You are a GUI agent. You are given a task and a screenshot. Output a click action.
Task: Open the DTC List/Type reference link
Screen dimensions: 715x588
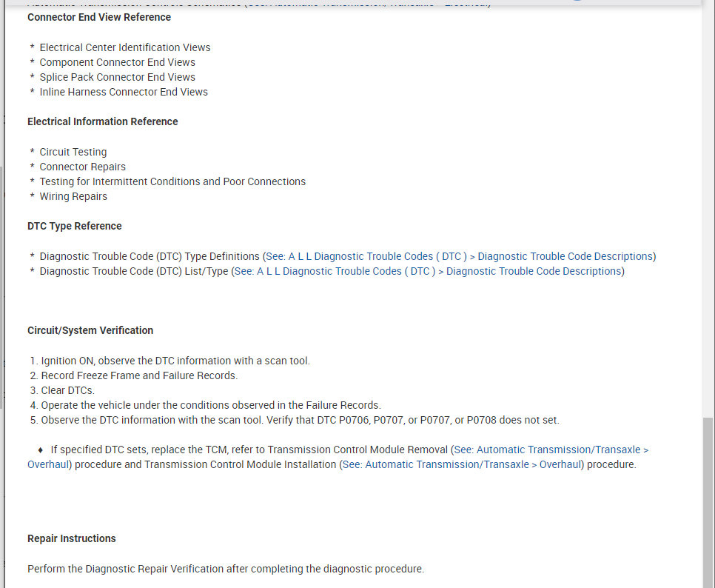[x=428, y=271]
